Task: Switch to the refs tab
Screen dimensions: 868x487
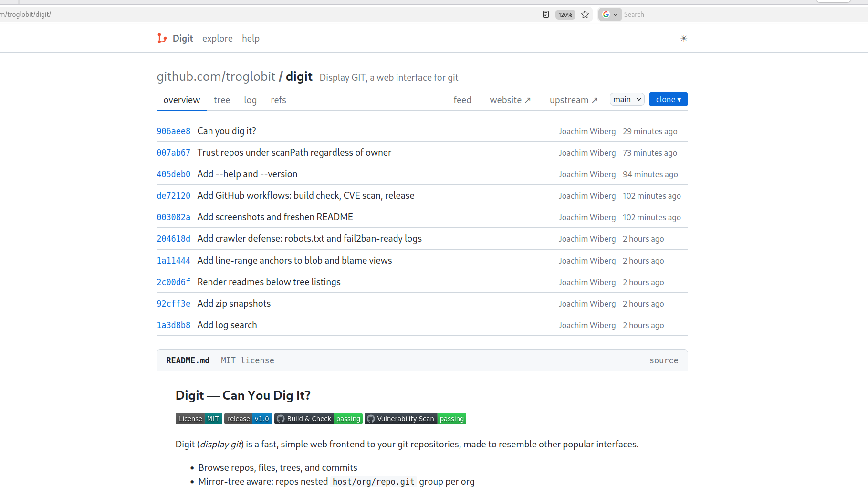Action: 278,100
